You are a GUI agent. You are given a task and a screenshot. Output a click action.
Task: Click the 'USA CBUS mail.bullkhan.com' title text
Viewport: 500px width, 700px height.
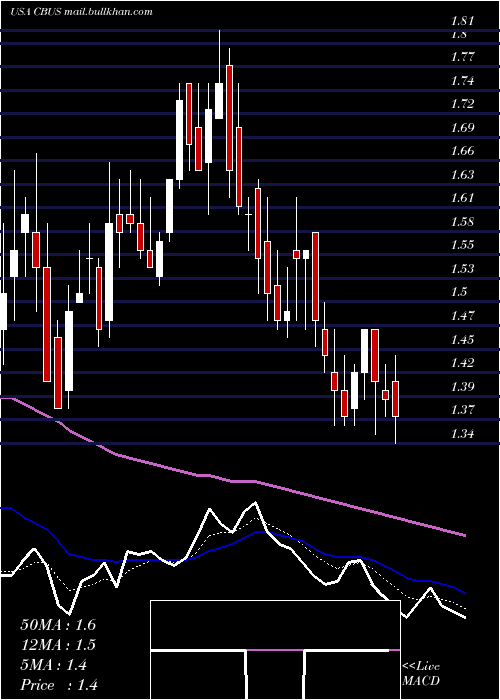click(x=81, y=12)
